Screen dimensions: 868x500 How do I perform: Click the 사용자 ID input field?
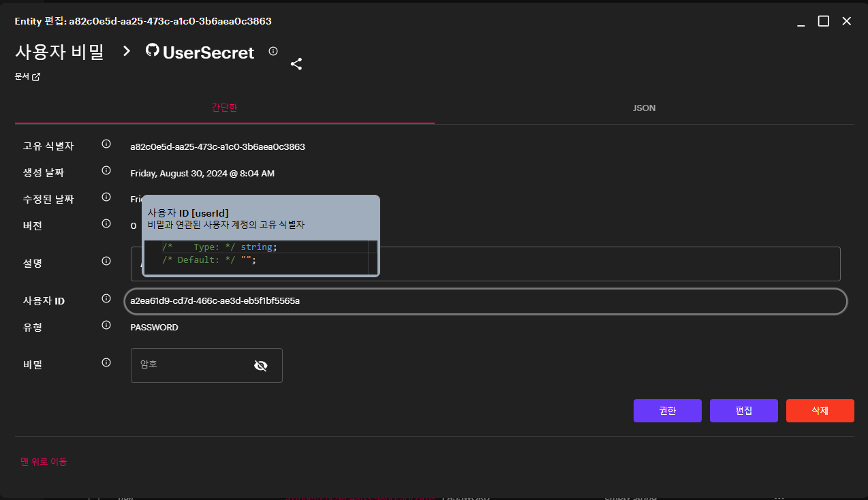point(486,301)
